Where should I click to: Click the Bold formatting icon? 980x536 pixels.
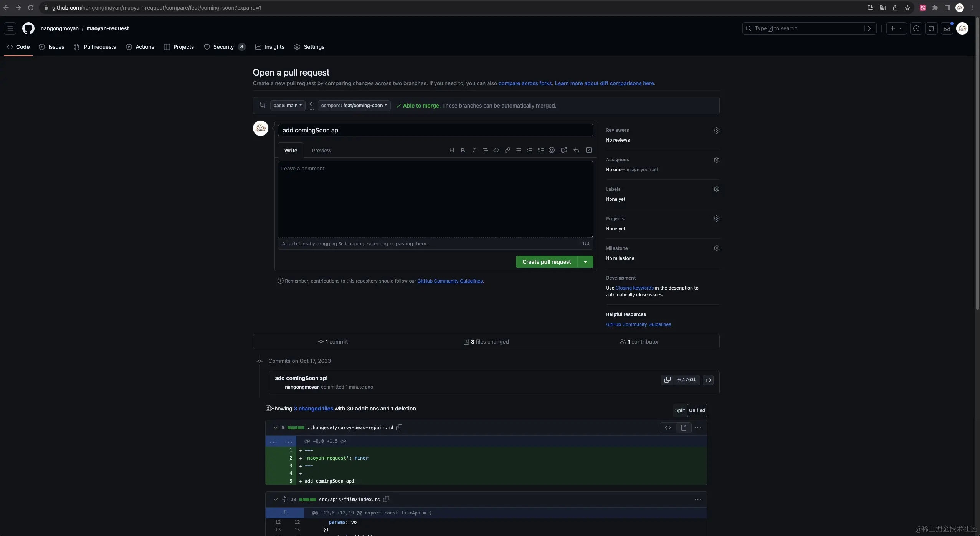pos(463,150)
